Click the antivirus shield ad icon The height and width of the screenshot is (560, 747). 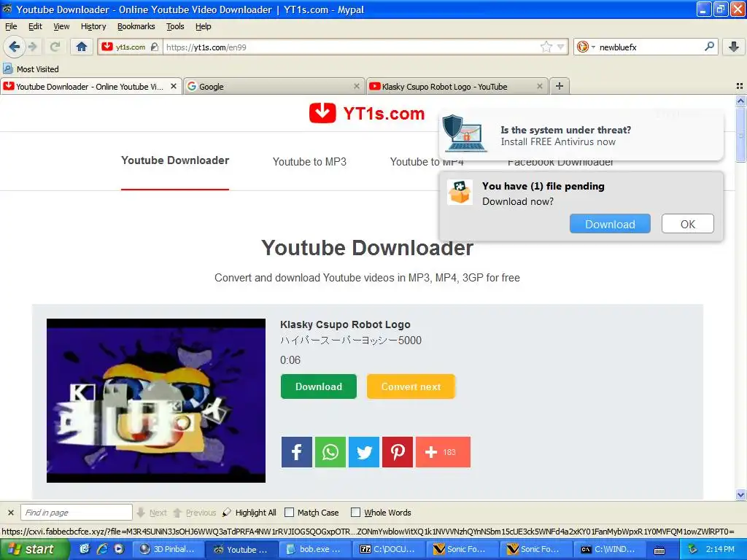(x=465, y=134)
